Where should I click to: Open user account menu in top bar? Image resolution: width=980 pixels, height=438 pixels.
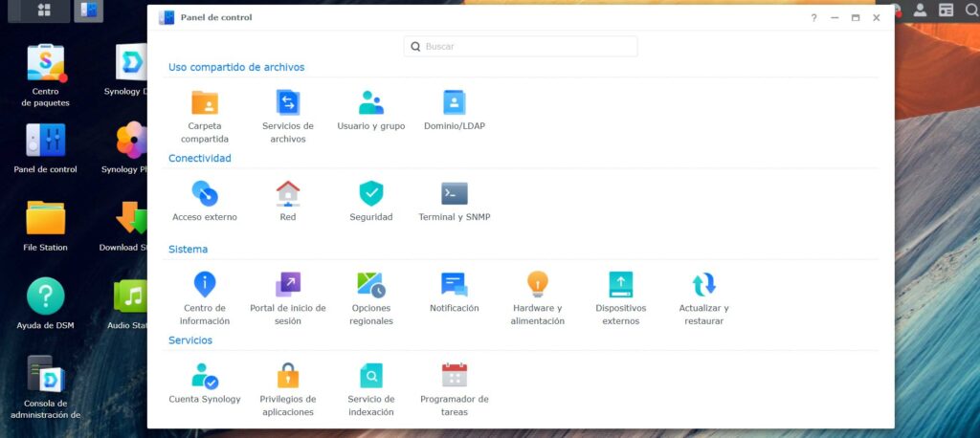(x=920, y=10)
